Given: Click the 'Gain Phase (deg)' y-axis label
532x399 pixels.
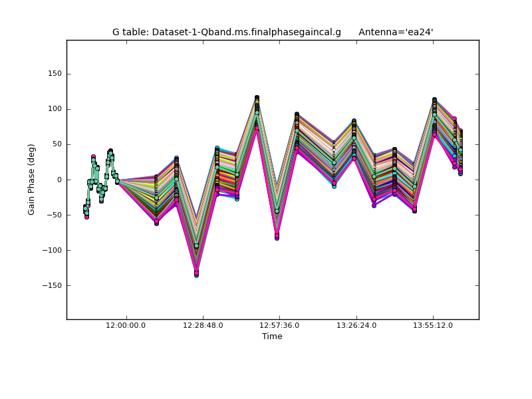Looking at the screenshot, I should pyautogui.click(x=31, y=179).
